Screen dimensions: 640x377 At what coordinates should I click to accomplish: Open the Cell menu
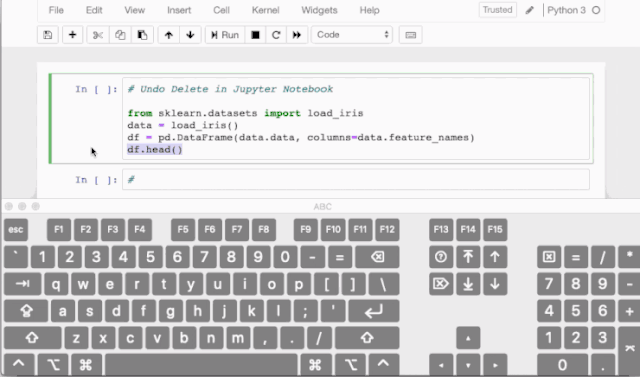coord(221,10)
